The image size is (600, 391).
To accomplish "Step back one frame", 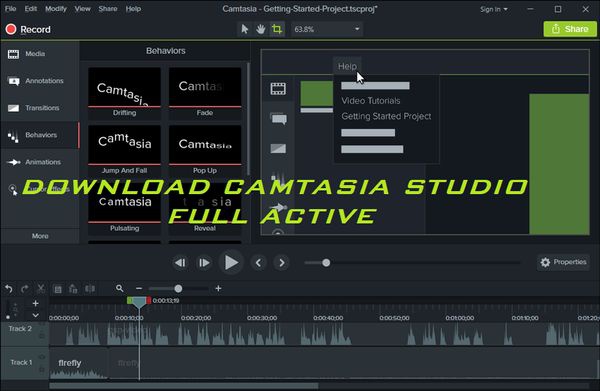I will (x=180, y=263).
